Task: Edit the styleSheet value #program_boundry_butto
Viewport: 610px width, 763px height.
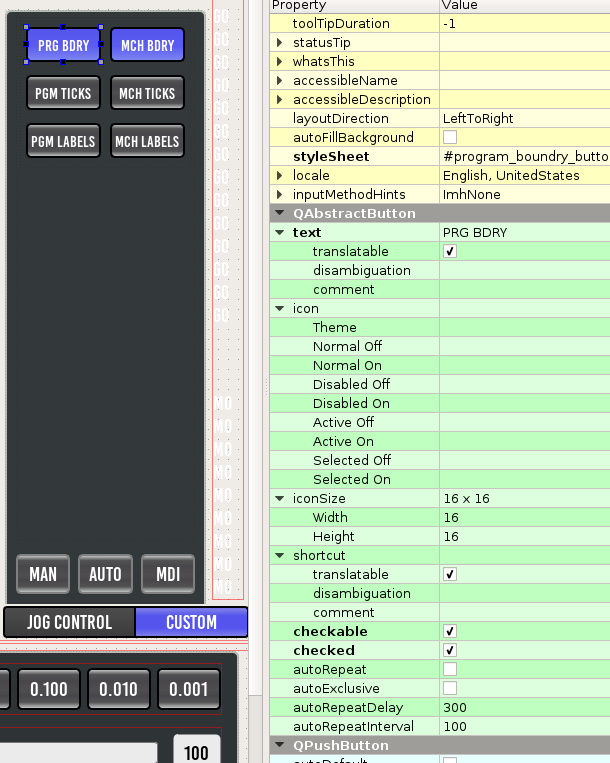Action: point(525,156)
